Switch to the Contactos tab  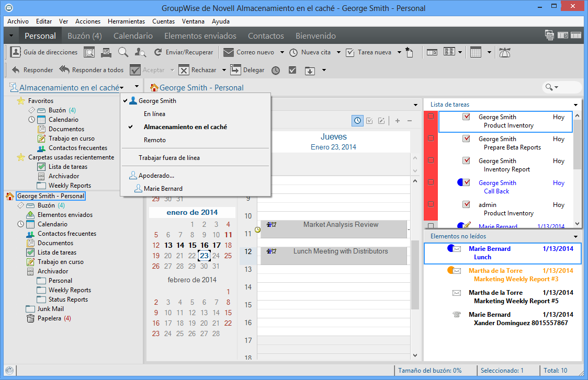pyautogui.click(x=266, y=36)
